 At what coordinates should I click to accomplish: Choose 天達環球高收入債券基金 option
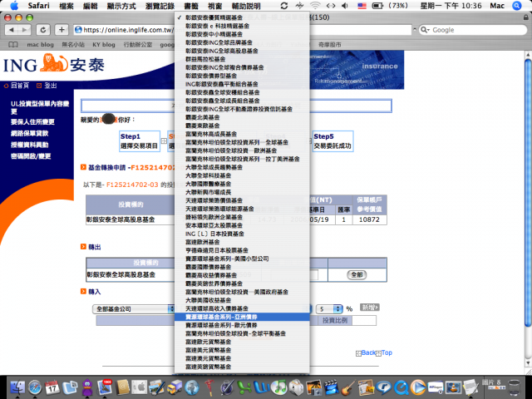242,308
